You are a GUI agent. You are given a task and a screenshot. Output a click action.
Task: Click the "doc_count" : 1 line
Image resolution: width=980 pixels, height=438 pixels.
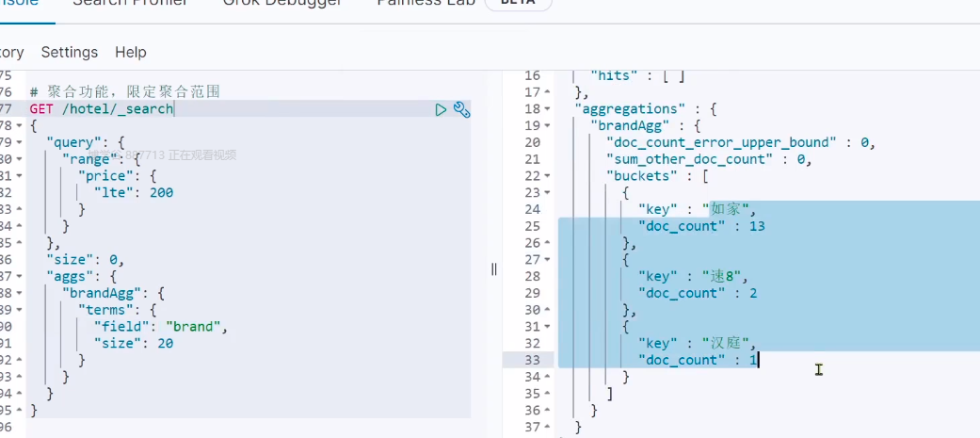click(x=698, y=361)
